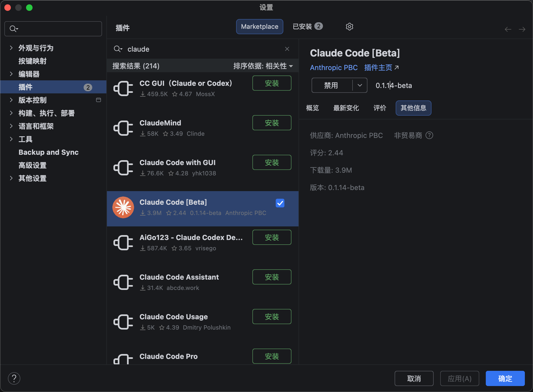This screenshot has height=392, width=533.
Task: Switch to the 已安装 tab
Action: coord(308,27)
